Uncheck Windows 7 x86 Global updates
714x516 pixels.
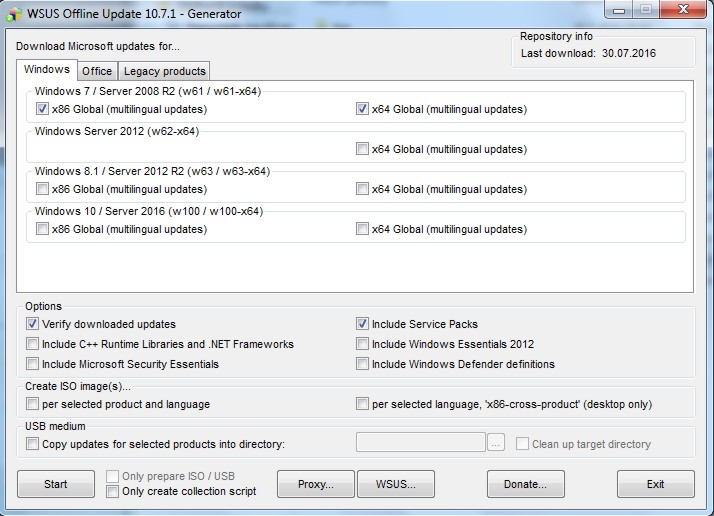[42, 109]
